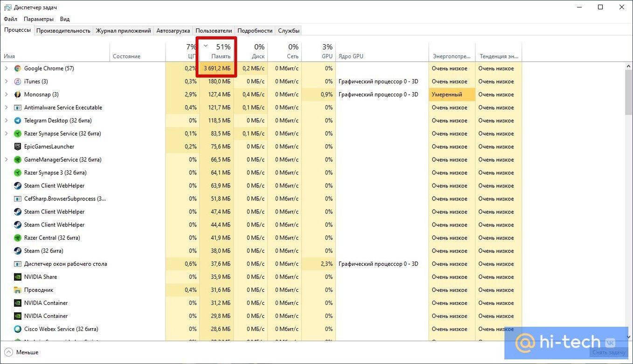
Task: Sort by the Имя column header
Action: [55, 52]
